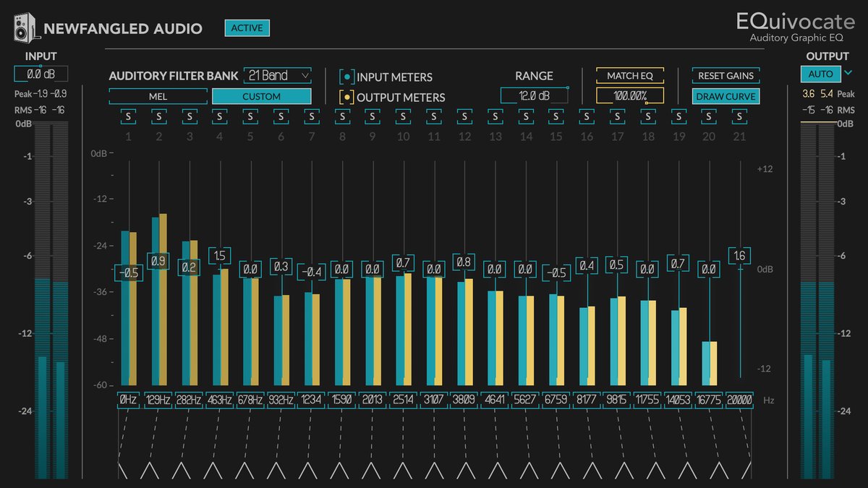Screen dimensions: 868x488
Task: Click the left output level meter
Action: (809, 300)
